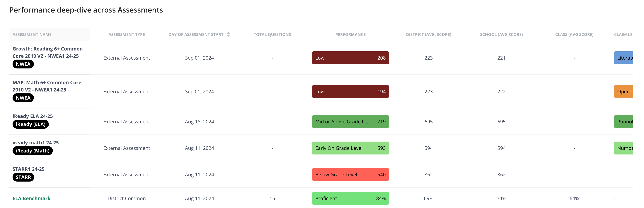
Task: Click the Aug 18, 2024 date cell
Action: (199, 122)
